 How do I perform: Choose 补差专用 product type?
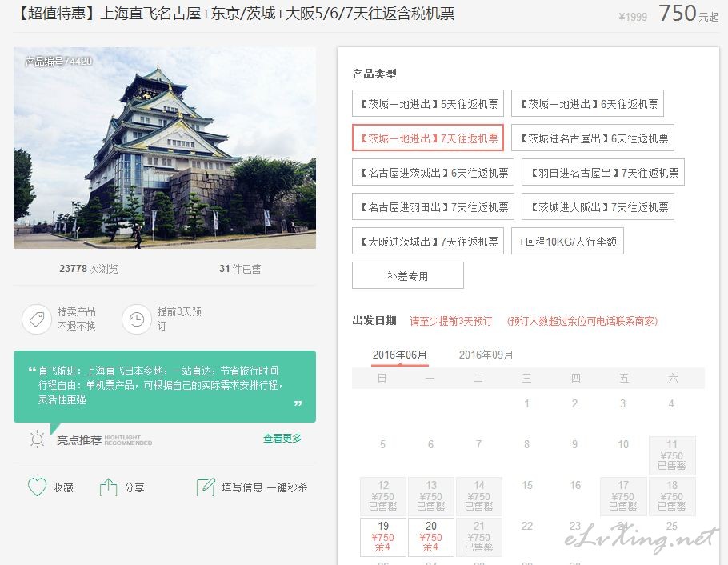pyautogui.click(x=408, y=275)
